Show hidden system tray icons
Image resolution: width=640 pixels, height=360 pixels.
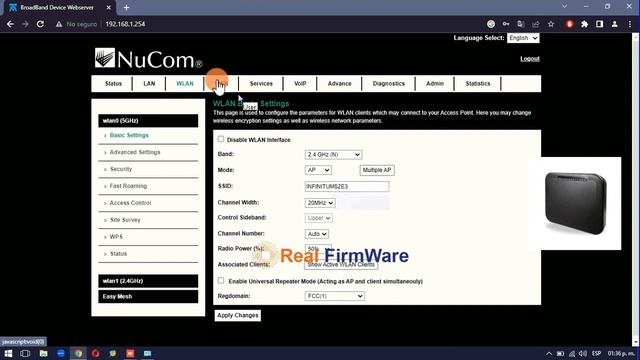click(549, 353)
